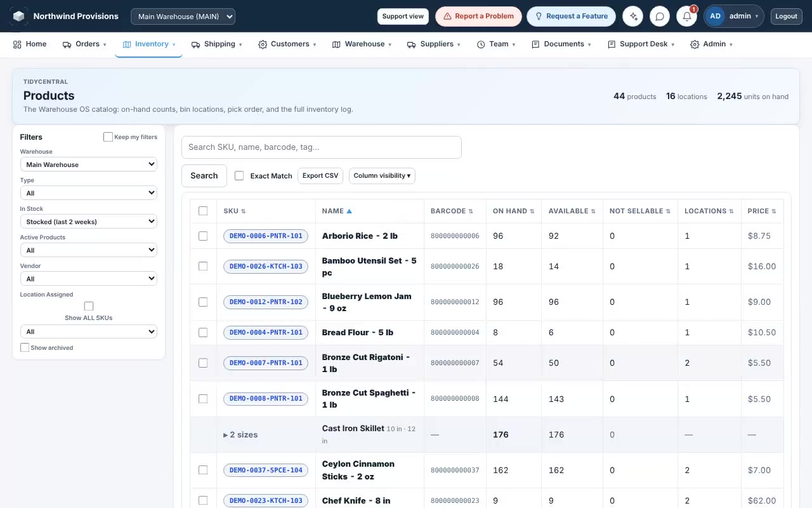Open the Type filter dropdown
Image resolution: width=812 pixels, height=508 pixels.
click(88, 193)
